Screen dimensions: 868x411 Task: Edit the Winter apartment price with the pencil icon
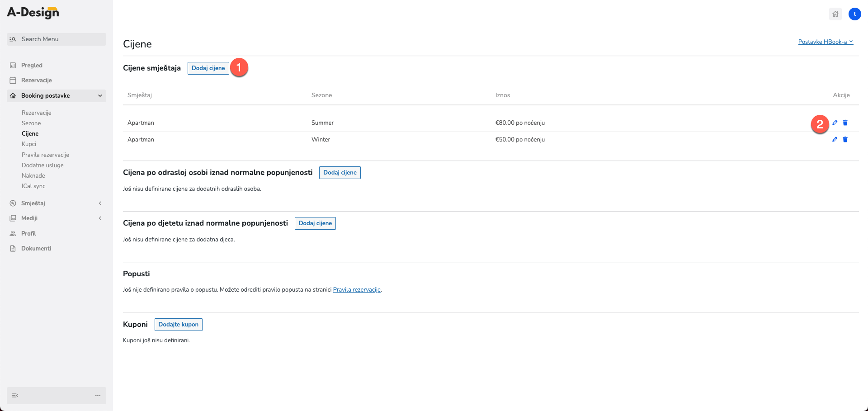coord(835,139)
